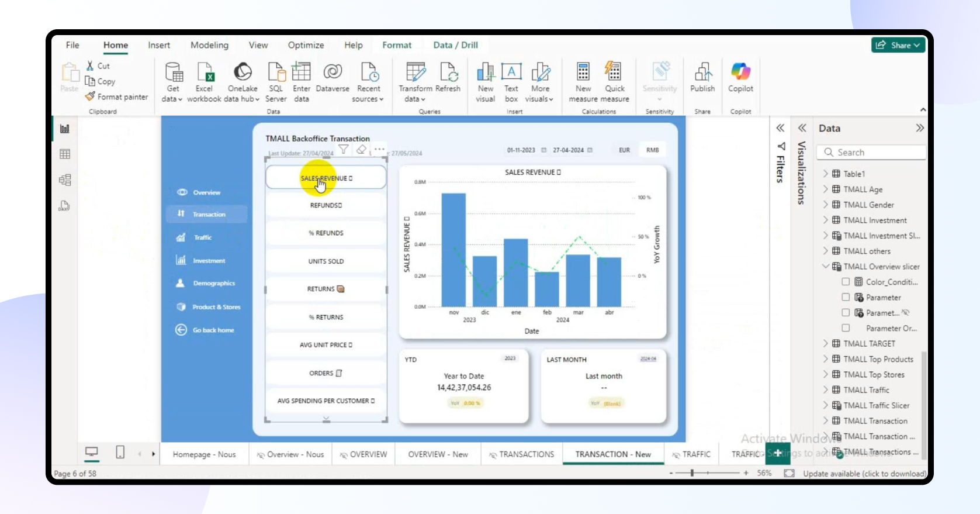Open Recent sources list
The height and width of the screenshot is (514, 980).
point(369,82)
